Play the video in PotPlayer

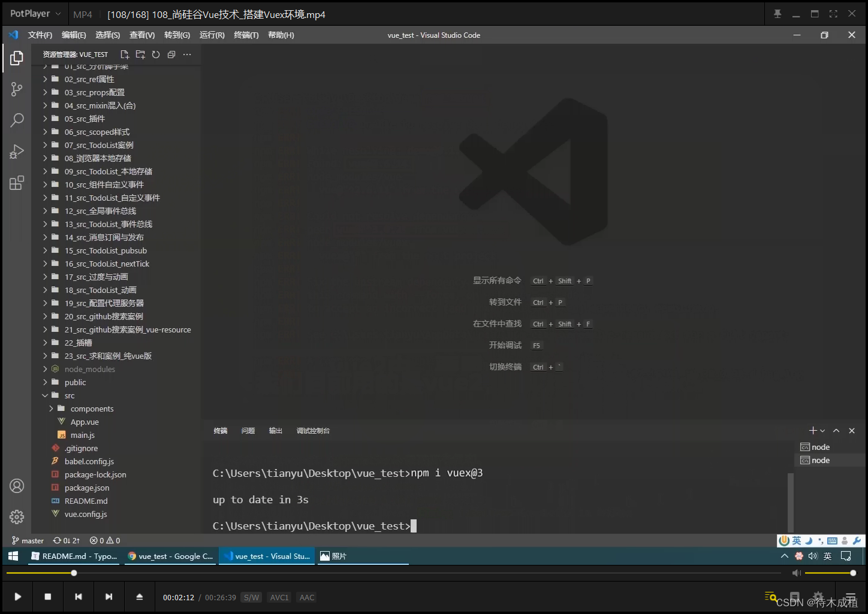click(18, 597)
